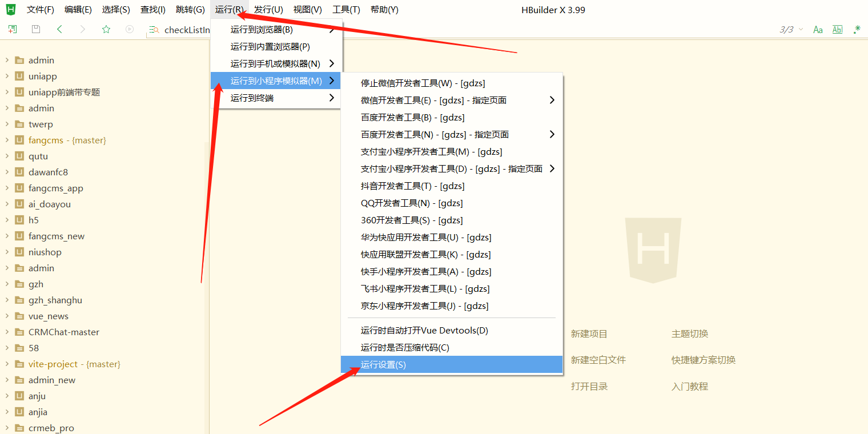Go back with the left arrow icon
868x434 pixels.
tap(59, 29)
